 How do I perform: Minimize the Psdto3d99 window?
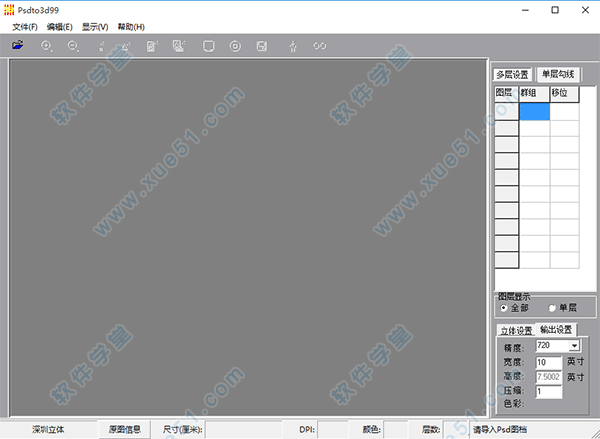(x=525, y=10)
